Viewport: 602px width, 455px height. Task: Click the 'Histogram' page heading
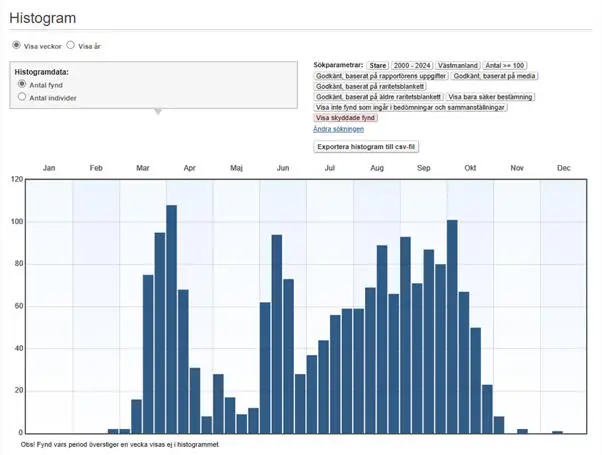tap(42, 18)
